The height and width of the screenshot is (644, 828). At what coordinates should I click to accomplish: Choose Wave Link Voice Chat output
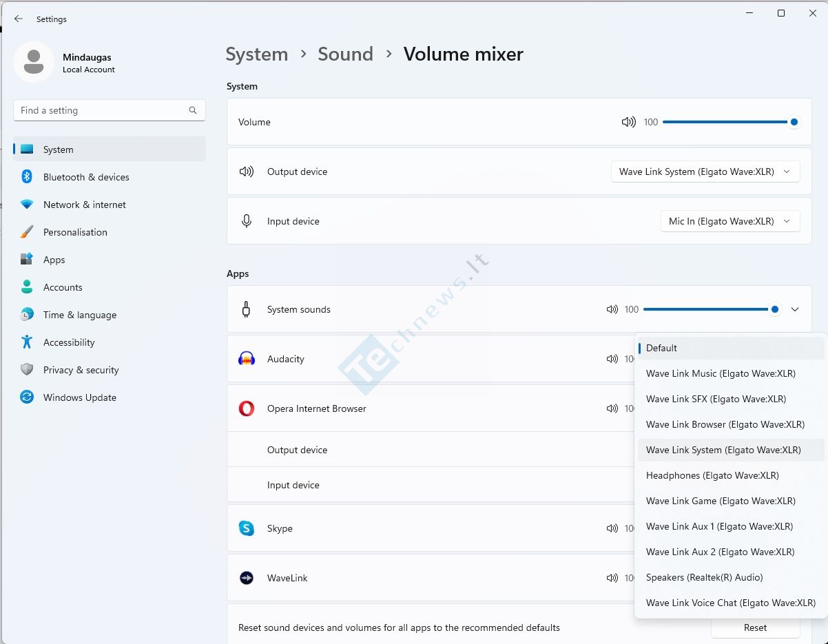pos(730,603)
